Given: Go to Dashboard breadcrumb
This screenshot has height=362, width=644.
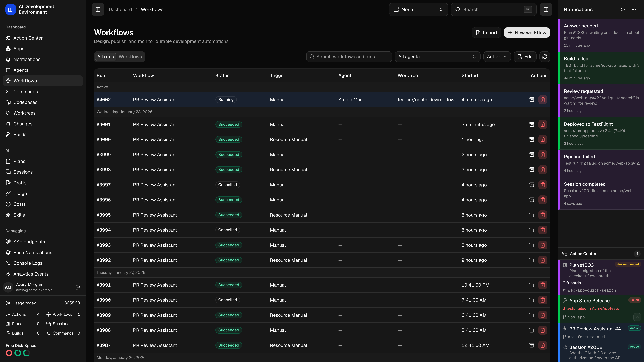Looking at the screenshot, I should [120, 10].
